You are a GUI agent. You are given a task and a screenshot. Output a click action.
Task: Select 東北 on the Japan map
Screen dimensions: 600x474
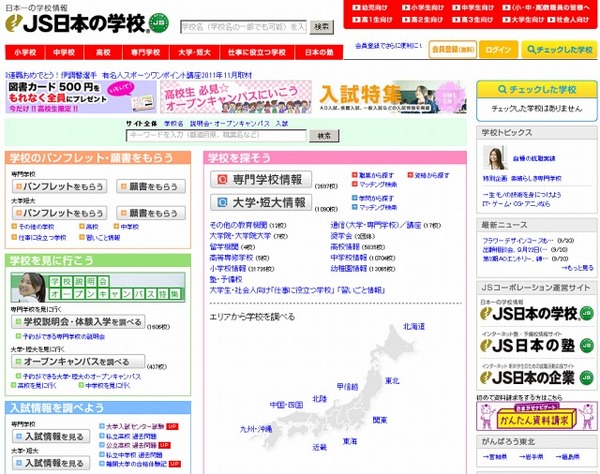point(392,381)
